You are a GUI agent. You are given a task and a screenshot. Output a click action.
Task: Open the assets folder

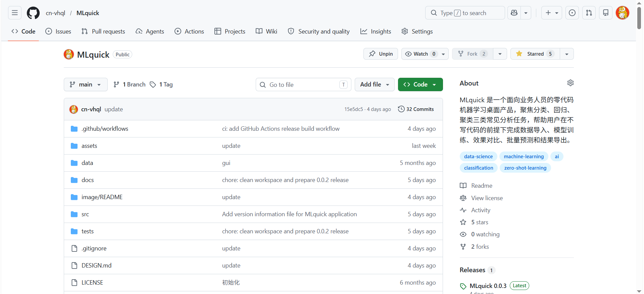tap(89, 146)
